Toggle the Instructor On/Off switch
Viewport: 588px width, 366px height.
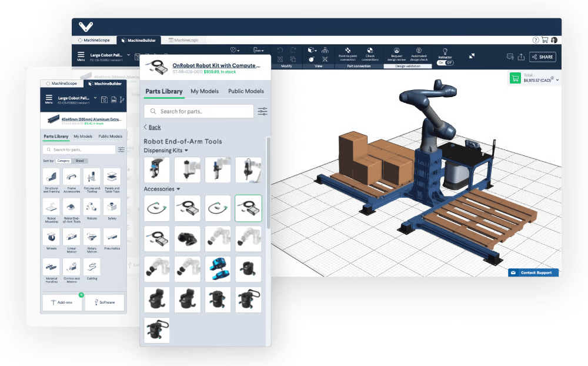(x=445, y=62)
